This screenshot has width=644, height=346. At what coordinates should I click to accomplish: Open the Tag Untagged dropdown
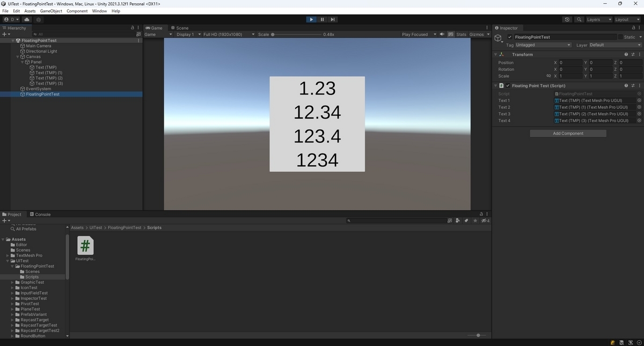click(543, 45)
